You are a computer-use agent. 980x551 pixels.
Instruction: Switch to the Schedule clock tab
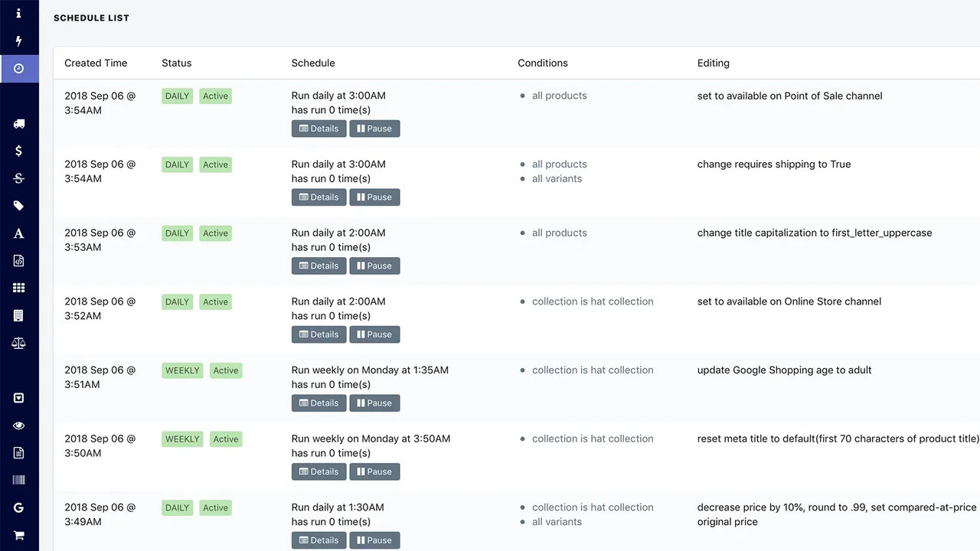tap(19, 68)
